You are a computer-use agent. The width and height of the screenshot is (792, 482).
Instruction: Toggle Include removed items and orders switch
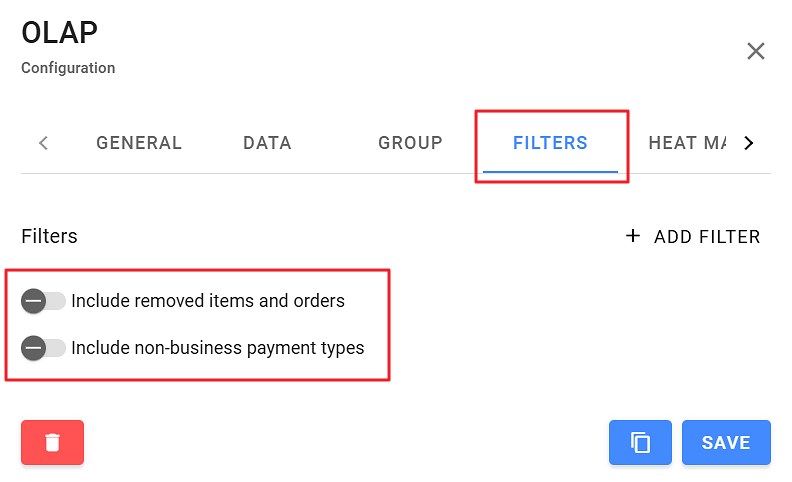(43, 300)
